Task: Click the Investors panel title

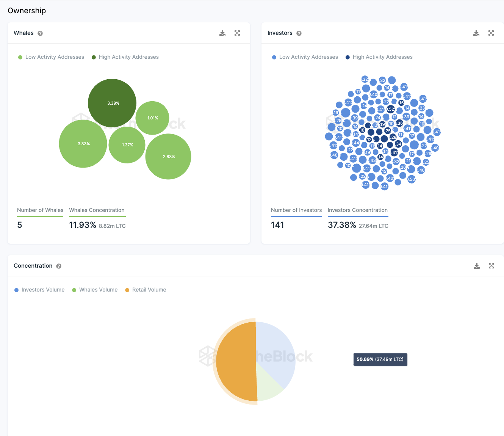Action: click(x=280, y=33)
